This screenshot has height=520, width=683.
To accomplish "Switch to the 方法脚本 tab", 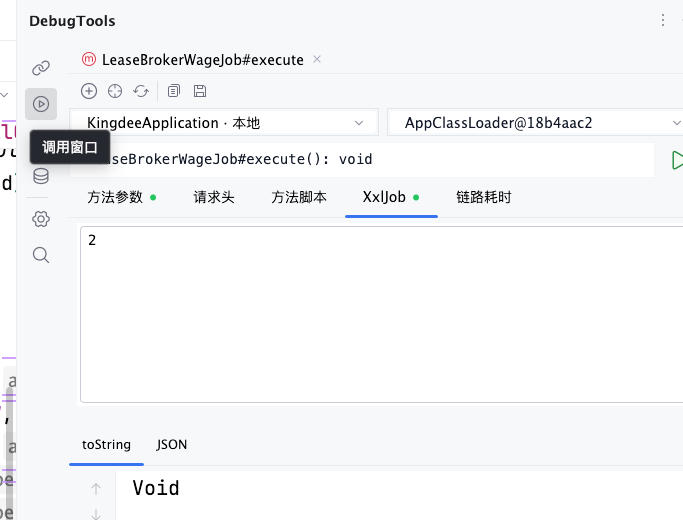I will 299,197.
